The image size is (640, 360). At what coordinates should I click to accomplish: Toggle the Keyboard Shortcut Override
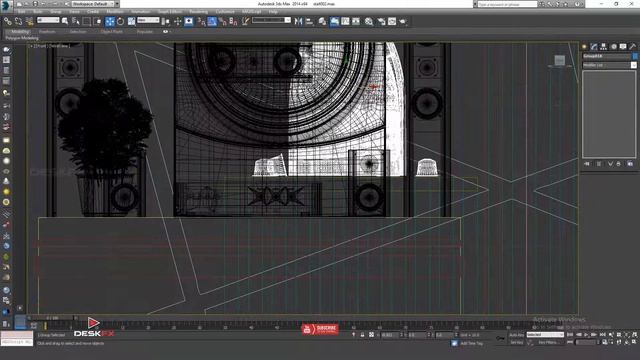tap(189, 21)
